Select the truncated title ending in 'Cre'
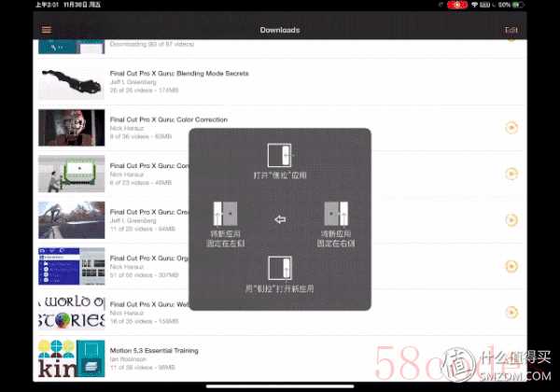Image resolution: width=560 pixels, height=392 pixels. (149, 212)
